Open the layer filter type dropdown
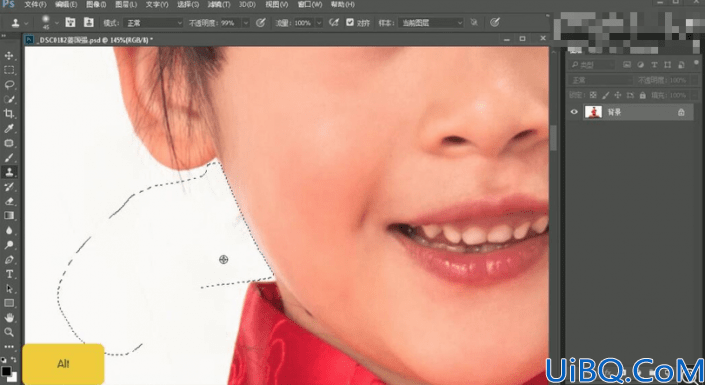Screen dimensions: 705x385 [x=592, y=65]
